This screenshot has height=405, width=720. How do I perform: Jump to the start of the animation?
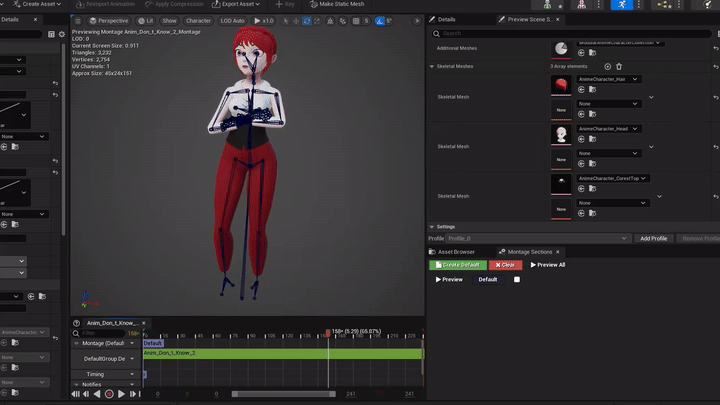tap(74, 394)
